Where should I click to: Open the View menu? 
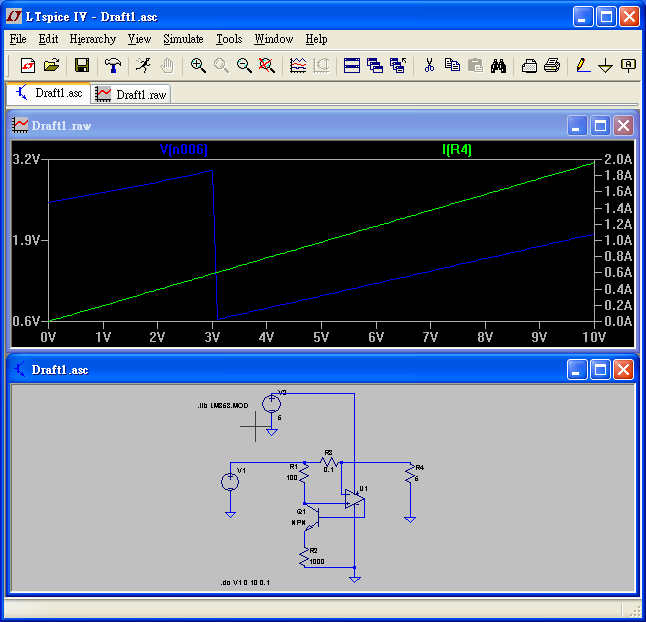click(x=139, y=39)
